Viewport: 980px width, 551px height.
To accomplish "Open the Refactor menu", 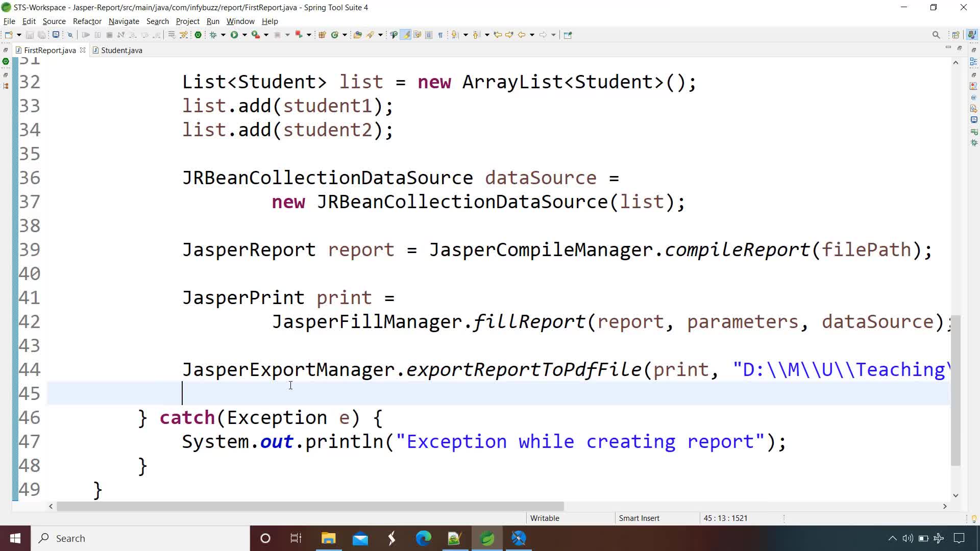I will 87,21.
